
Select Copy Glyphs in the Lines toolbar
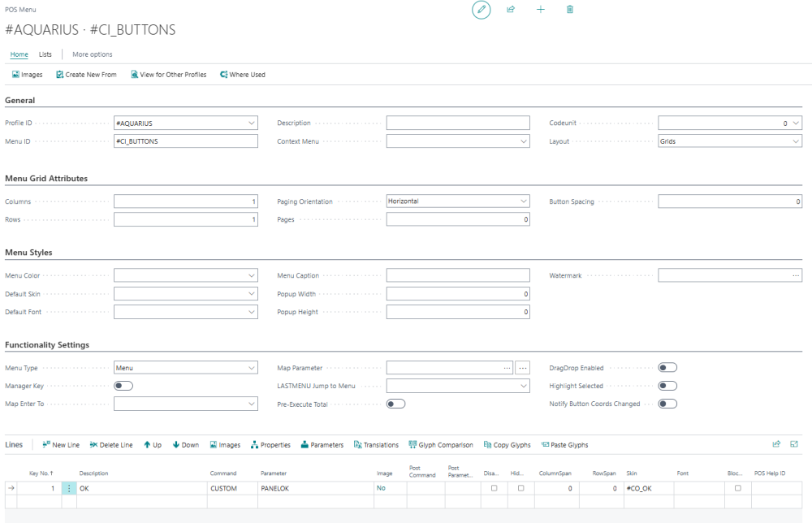(505, 444)
